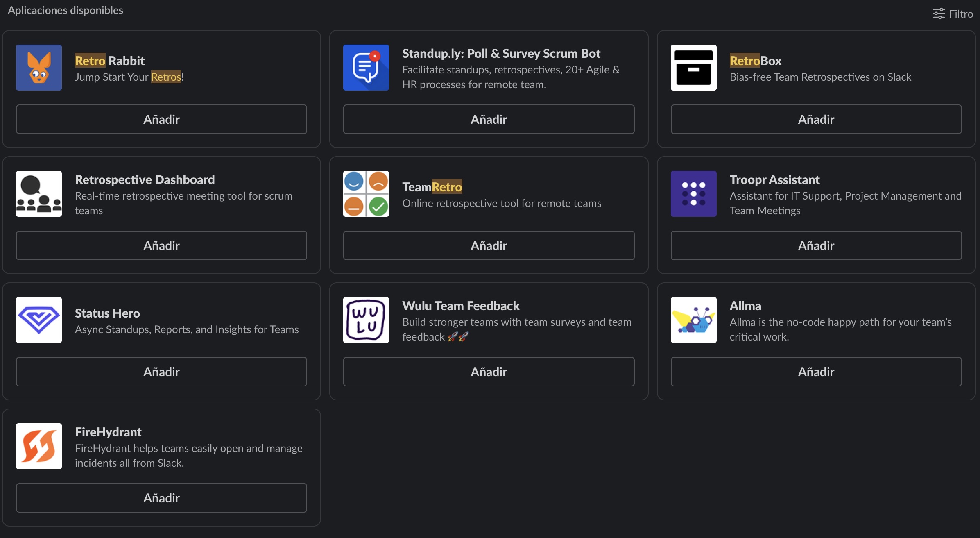Open the FireHydrant orange logo icon
The height and width of the screenshot is (538, 980).
click(39, 446)
